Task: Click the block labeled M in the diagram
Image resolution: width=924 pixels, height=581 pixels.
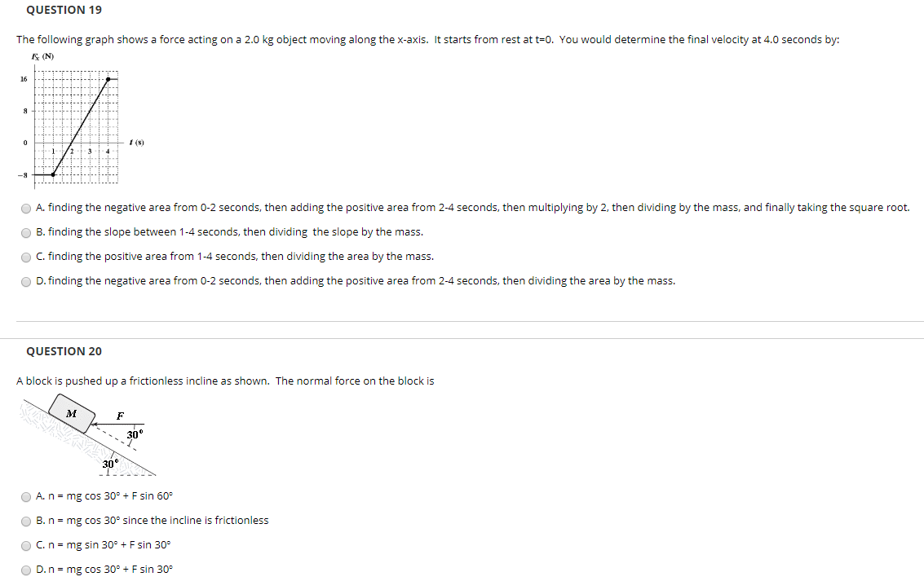Action: [72, 413]
